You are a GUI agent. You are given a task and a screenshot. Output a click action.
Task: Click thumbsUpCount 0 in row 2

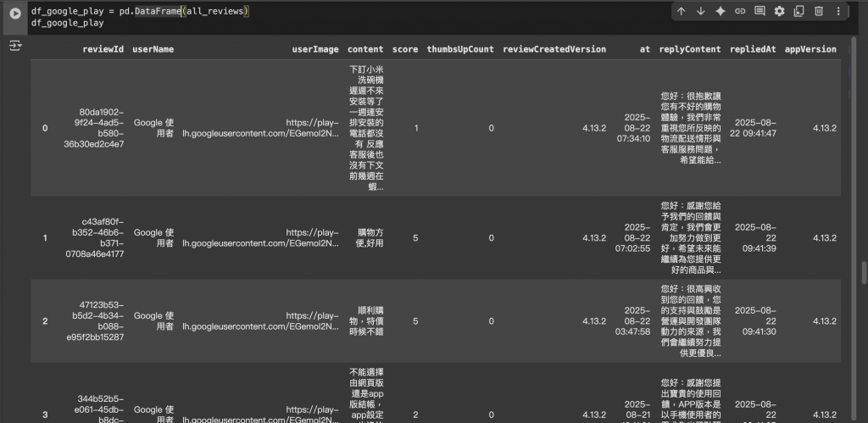[x=491, y=321]
